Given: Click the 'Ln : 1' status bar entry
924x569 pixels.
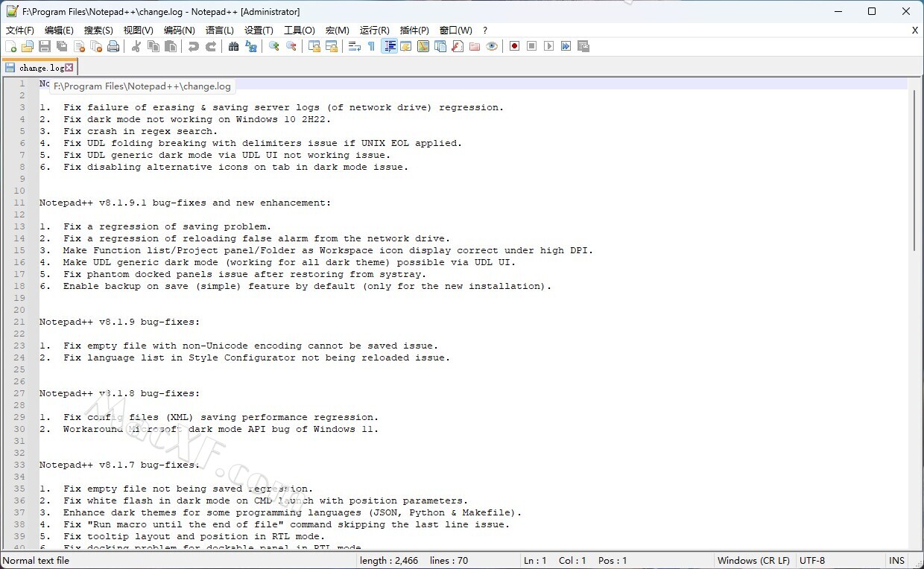Looking at the screenshot, I should tap(535, 561).
